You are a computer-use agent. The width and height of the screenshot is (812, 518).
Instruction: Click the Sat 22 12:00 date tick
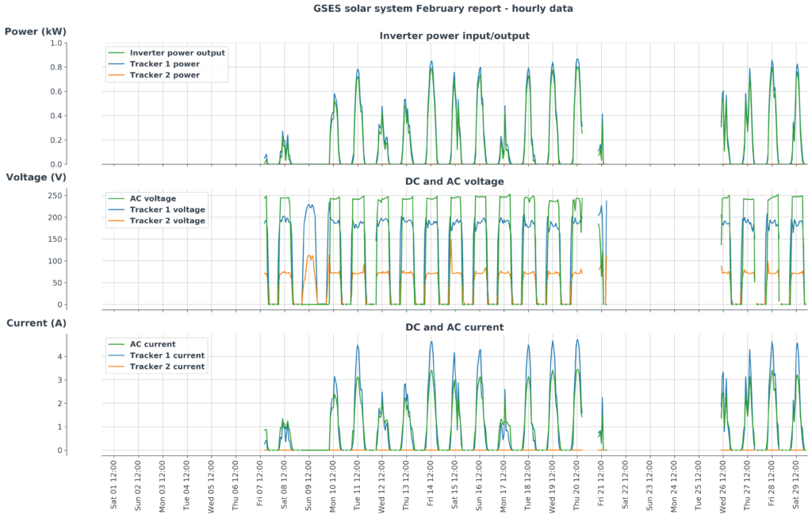(625, 484)
